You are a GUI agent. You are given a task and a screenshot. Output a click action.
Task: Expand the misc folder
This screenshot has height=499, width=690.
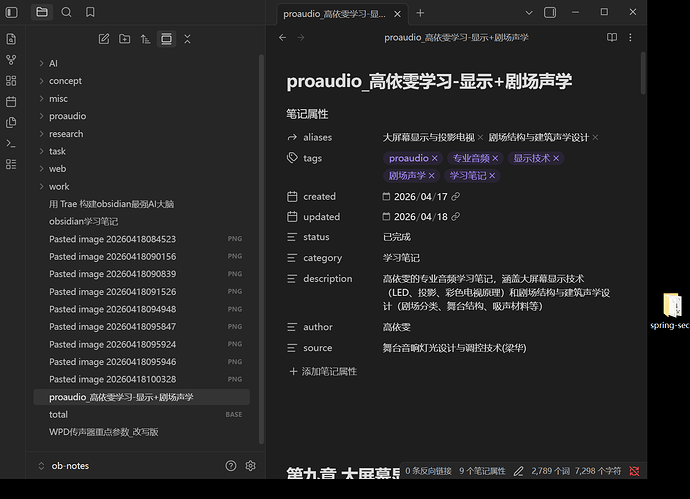pos(41,99)
